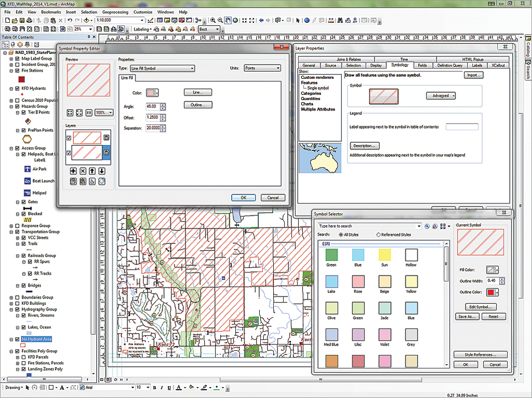Move symbol layer up with the up arrow icon
532x398 pixels.
pyautogui.click(x=92, y=171)
